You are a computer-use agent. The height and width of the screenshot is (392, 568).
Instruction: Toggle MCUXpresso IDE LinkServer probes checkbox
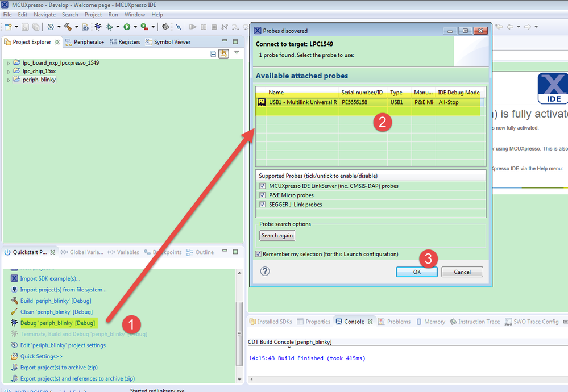pyautogui.click(x=263, y=186)
